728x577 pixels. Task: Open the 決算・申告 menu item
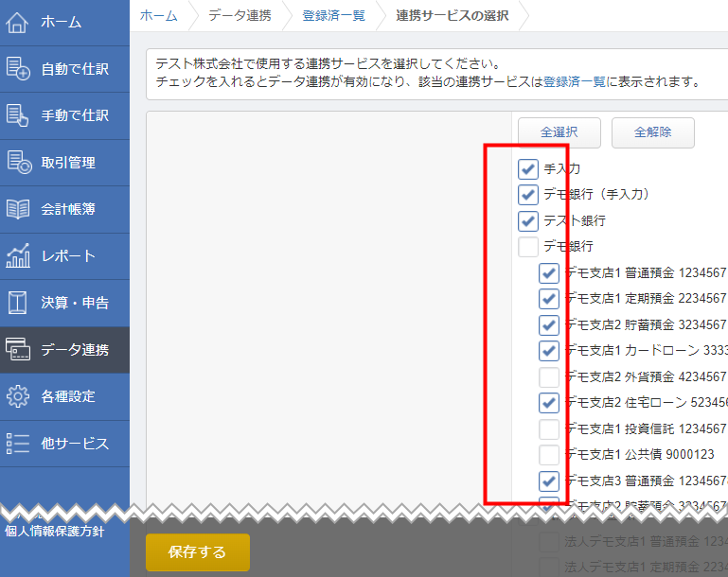click(64, 303)
